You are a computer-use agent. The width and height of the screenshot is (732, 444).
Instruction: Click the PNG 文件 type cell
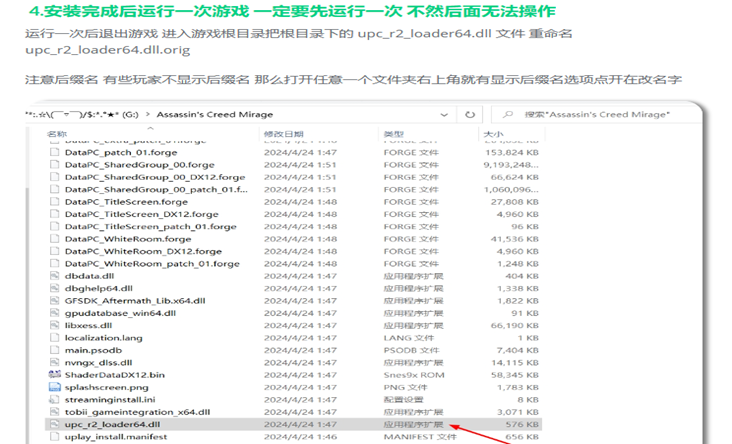tap(405, 387)
